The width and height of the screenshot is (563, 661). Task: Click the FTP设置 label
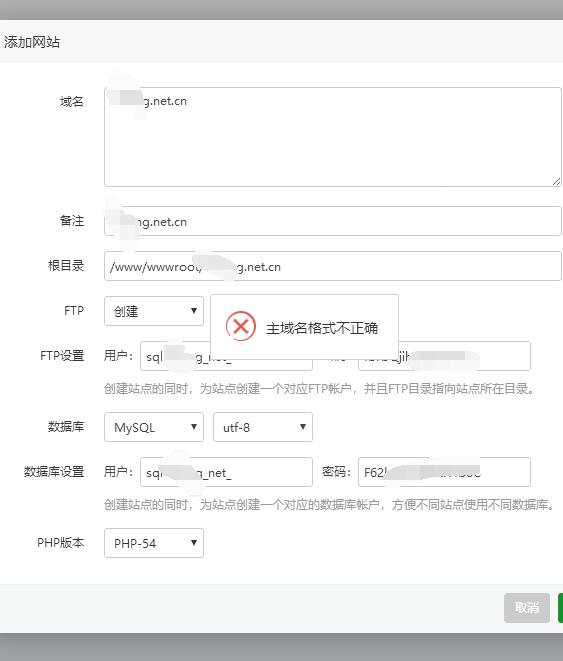[62, 356]
